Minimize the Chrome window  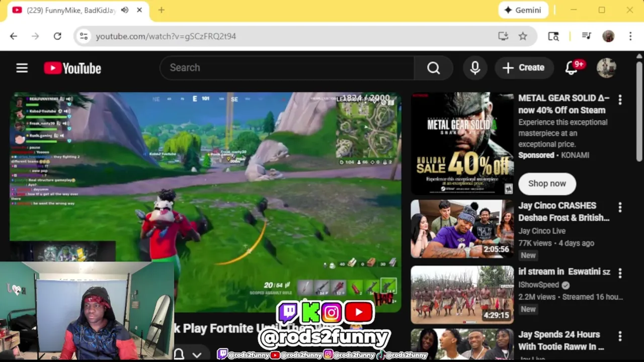pyautogui.click(x=573, y=10)
